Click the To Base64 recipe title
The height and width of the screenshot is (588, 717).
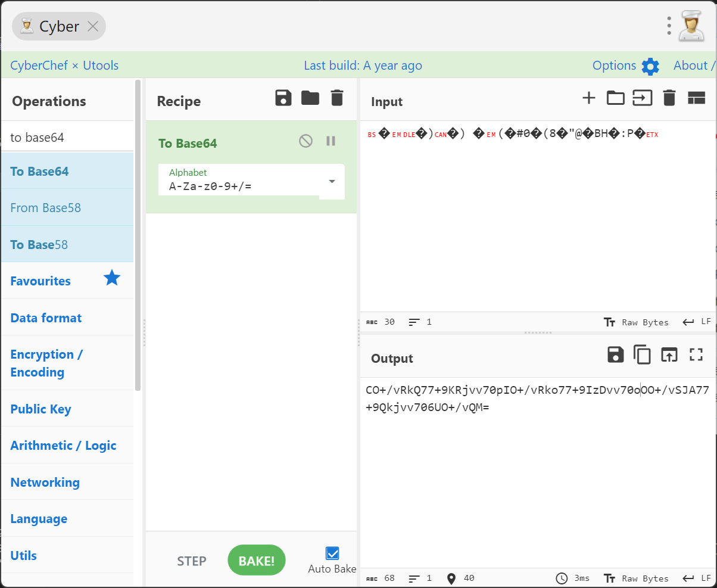(188, 143)
